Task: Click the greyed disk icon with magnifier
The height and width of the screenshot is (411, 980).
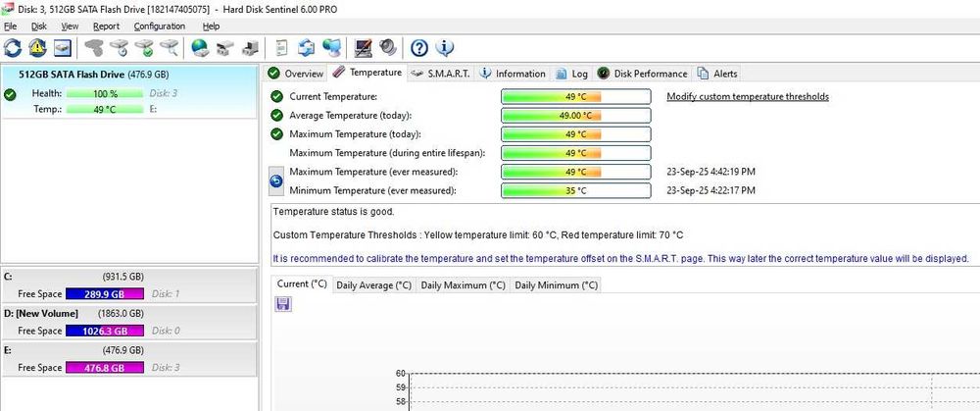Action: pyautogui.click(x=170, y=47)
